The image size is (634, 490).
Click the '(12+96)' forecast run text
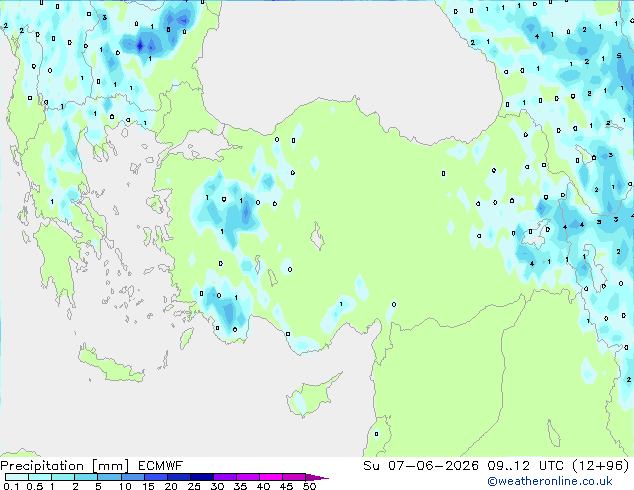[601, 466]
